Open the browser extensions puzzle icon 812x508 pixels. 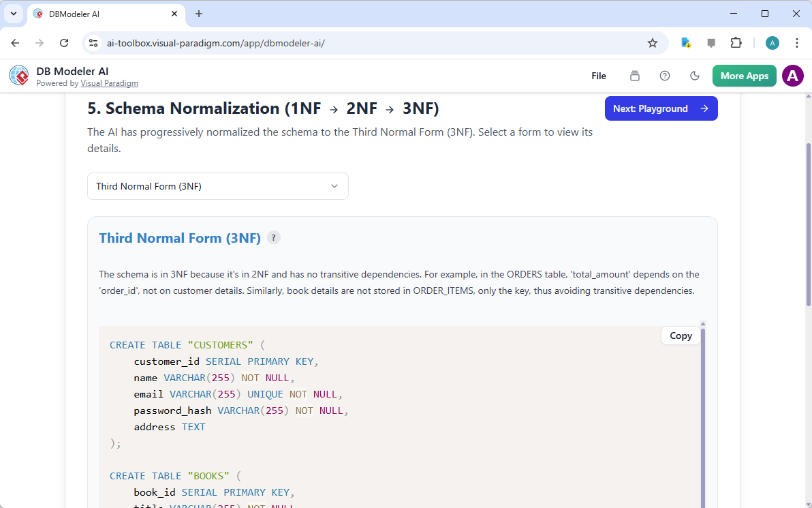[x=736, y=42]
